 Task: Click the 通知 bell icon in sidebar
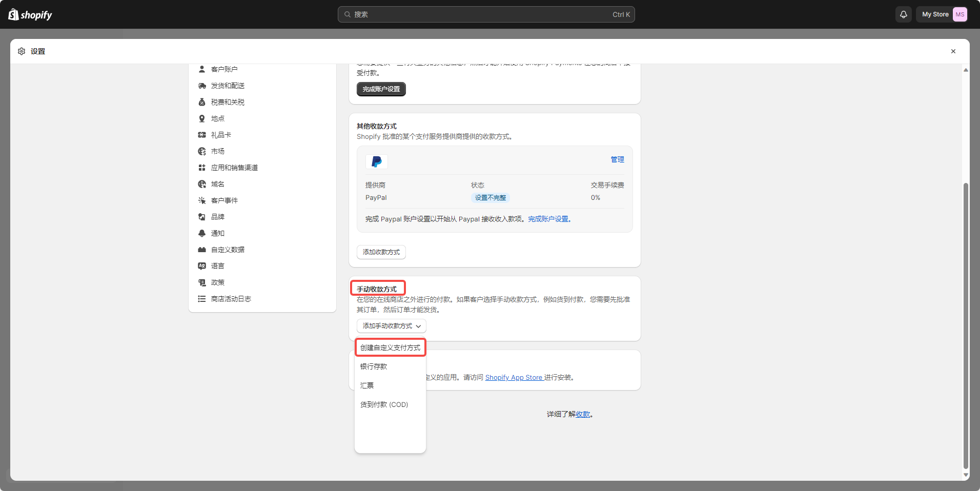202,233
